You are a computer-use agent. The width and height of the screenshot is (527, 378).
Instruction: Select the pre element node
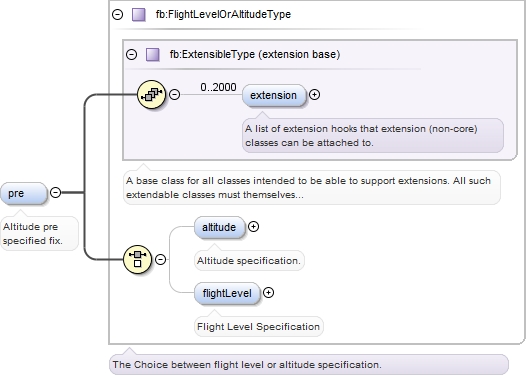click(24, 193)
